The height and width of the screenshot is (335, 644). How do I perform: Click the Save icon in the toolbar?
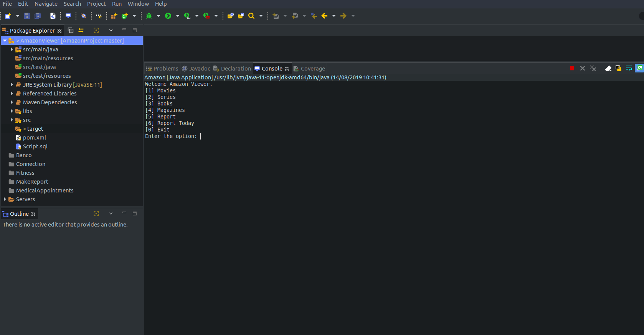click(x=27, y=16)
